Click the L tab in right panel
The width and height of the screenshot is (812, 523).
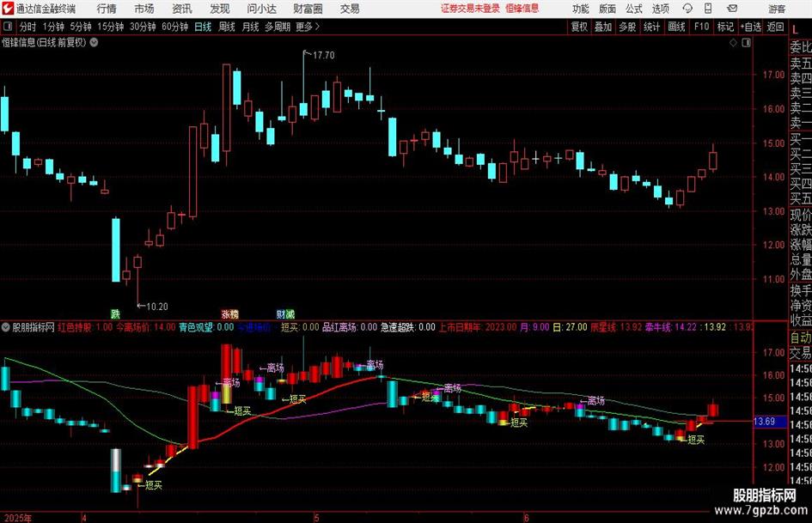[796, 31]
